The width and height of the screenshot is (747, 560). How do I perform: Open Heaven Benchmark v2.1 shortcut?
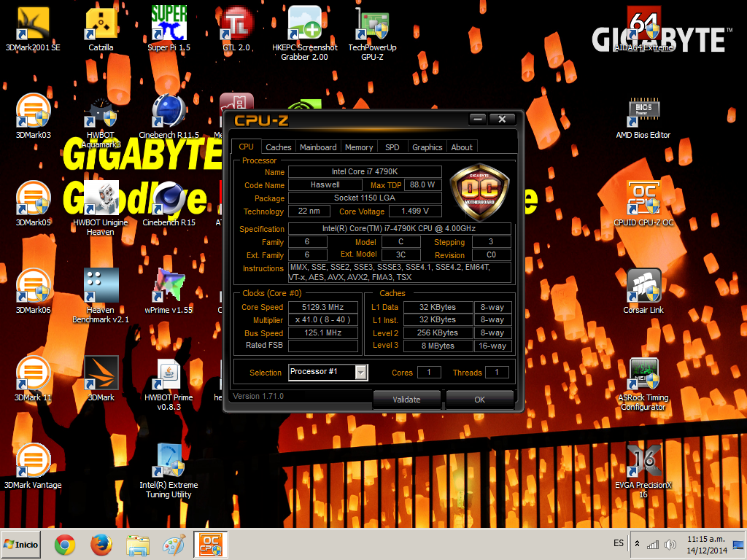101,296
